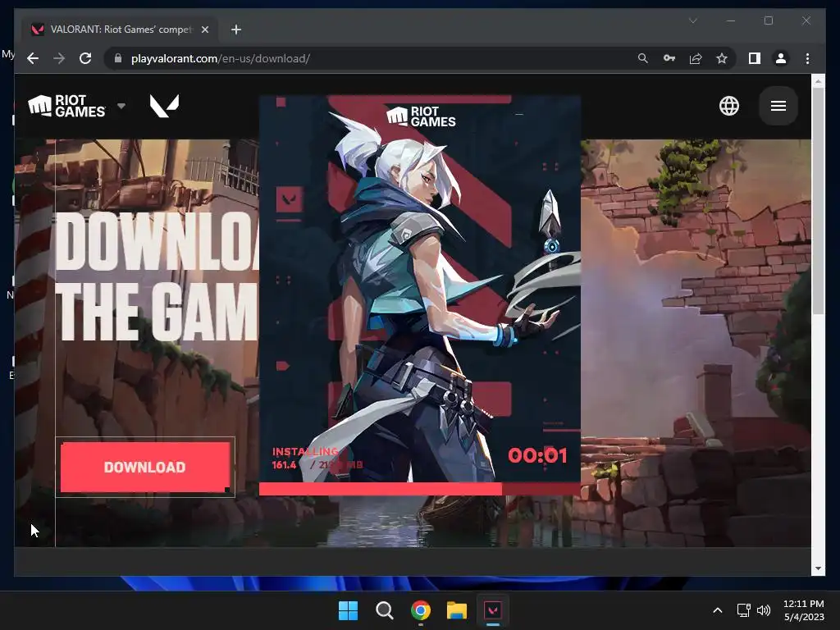This screenshot has height=630, width=840.
Task: Open the zoom magnifier in address bar
Action: 643,58
